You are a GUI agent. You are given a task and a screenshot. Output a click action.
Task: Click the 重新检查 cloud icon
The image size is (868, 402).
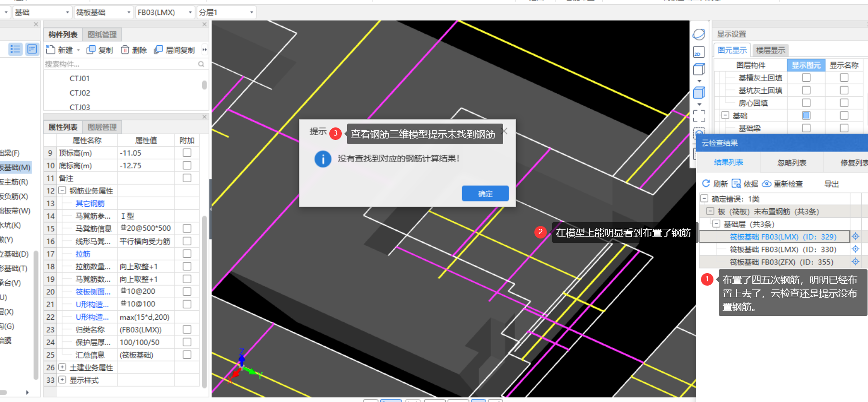pyautogui.click(x=767, y=183)
